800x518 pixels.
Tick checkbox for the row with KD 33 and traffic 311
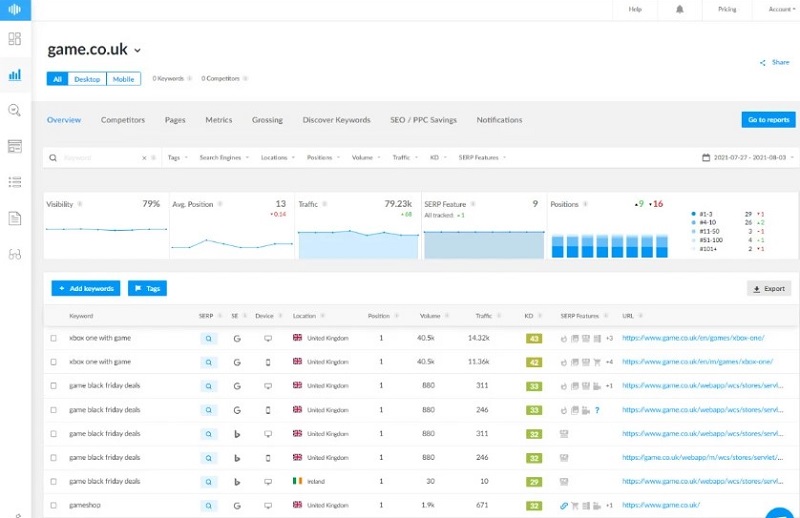[54, 386]
